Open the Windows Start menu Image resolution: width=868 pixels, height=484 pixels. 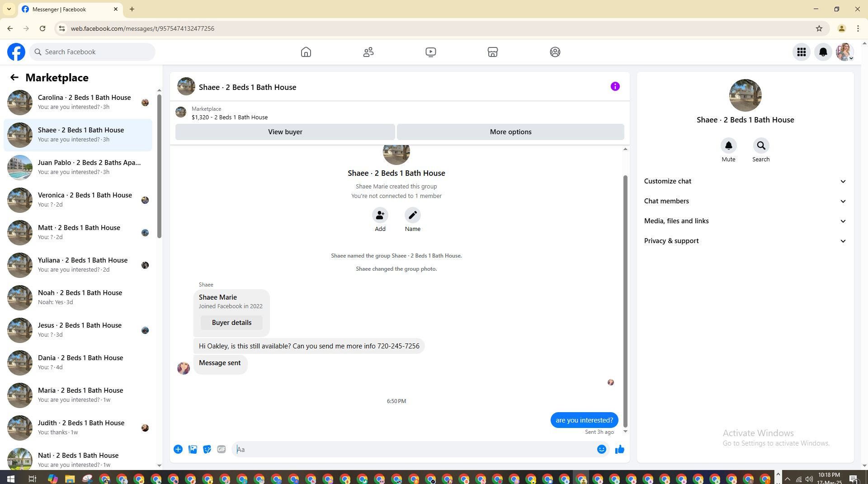coord(10,479)
